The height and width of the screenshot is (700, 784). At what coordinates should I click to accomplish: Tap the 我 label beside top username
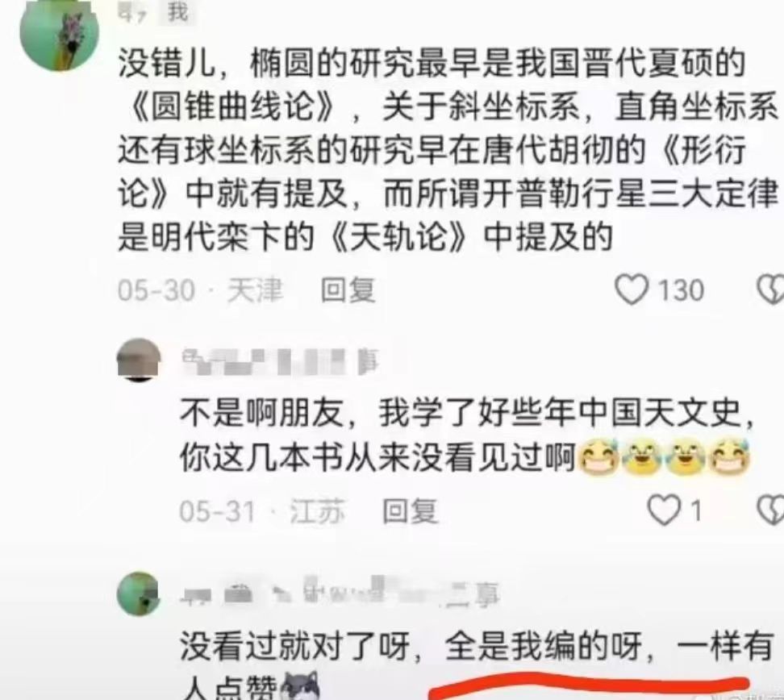point(177,12)
